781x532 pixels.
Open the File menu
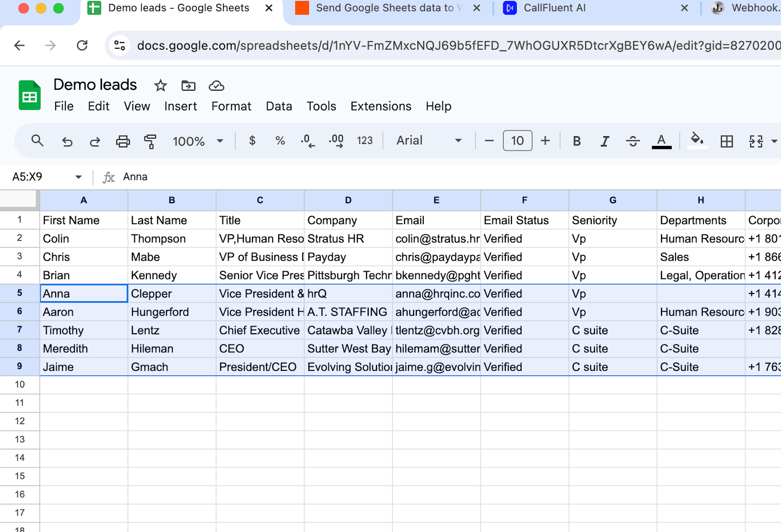pos(64,106)
